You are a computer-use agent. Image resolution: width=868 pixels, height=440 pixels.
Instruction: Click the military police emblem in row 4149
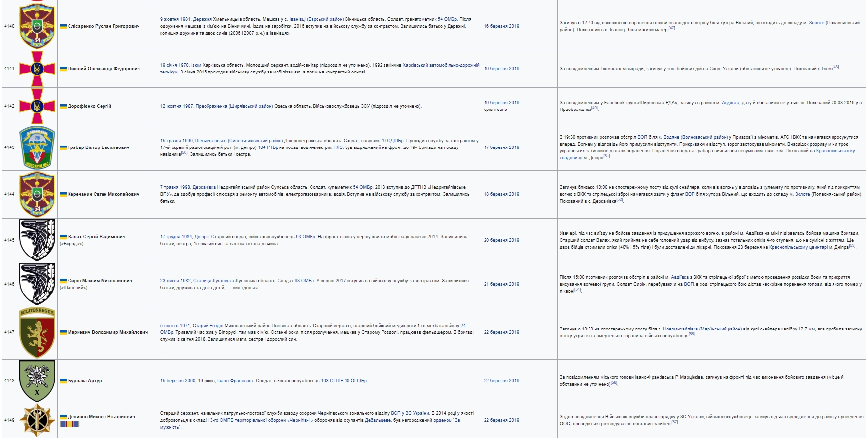[x=37, y=420]
